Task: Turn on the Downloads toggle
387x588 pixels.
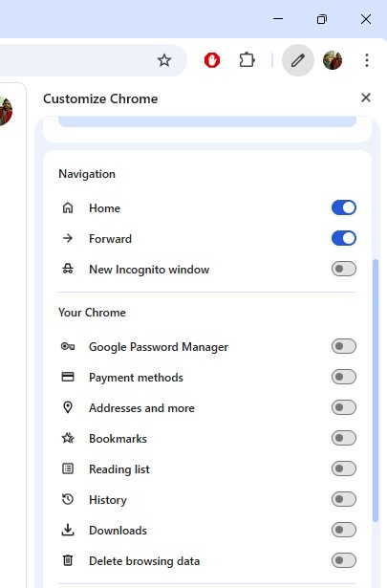Action: coord(344,530)
